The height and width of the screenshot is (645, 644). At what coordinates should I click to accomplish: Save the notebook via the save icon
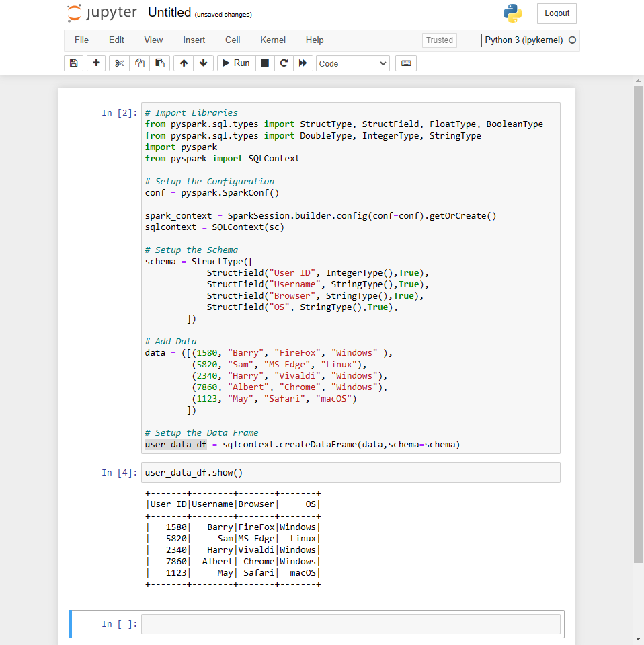pyautogui.click(x=73, y=63)
